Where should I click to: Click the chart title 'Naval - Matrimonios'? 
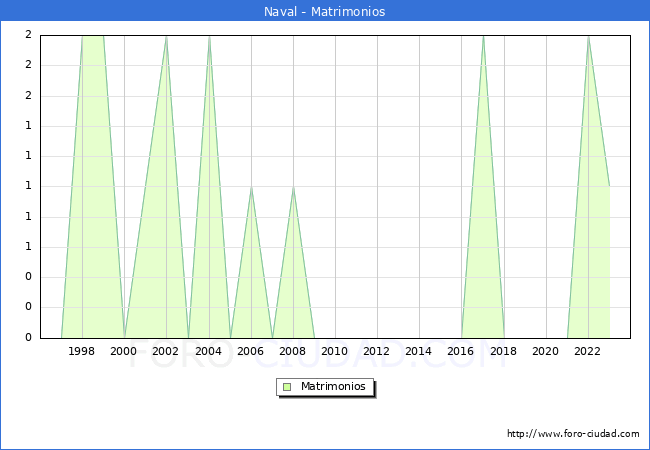325,11
